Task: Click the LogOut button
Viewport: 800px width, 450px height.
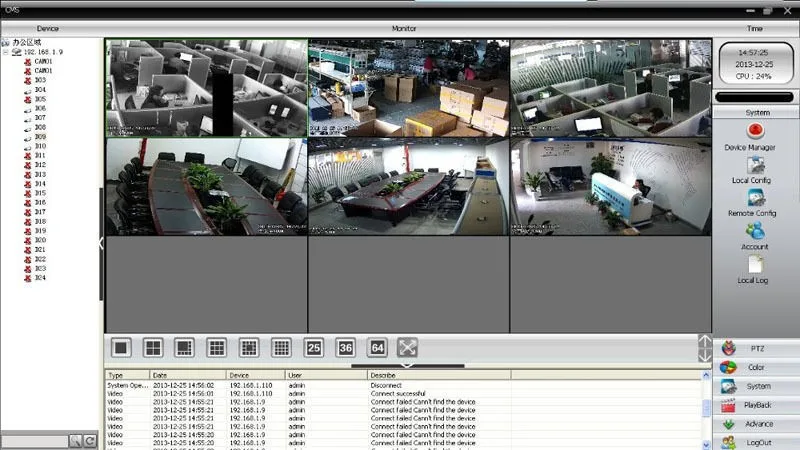Action: (756, 442)
